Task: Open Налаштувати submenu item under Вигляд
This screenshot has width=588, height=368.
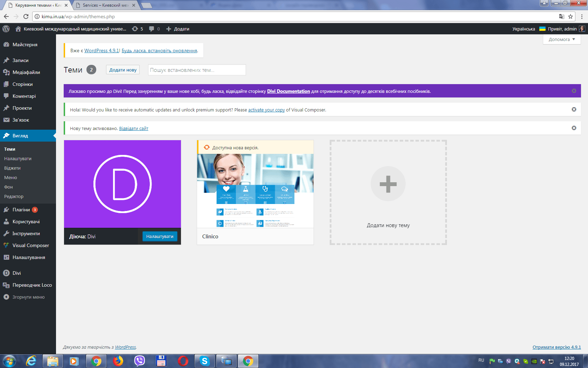Action: click(18, 158)
